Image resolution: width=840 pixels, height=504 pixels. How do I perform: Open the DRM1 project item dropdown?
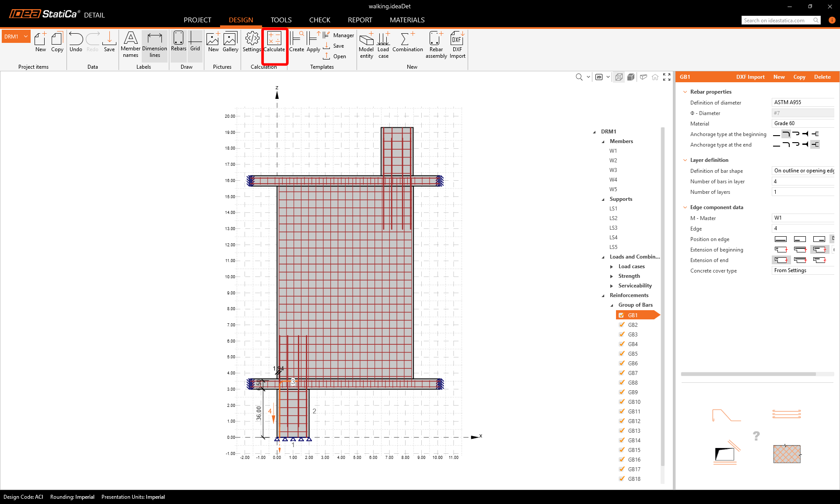click(26, 36)
